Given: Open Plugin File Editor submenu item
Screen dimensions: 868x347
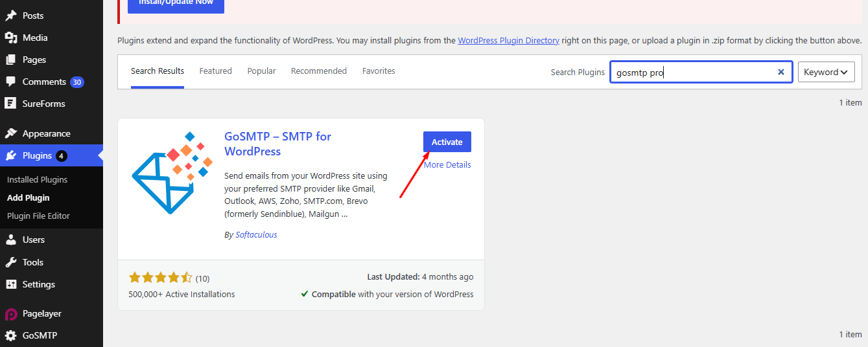Looking at the screenshot, I should pos(38,216).
